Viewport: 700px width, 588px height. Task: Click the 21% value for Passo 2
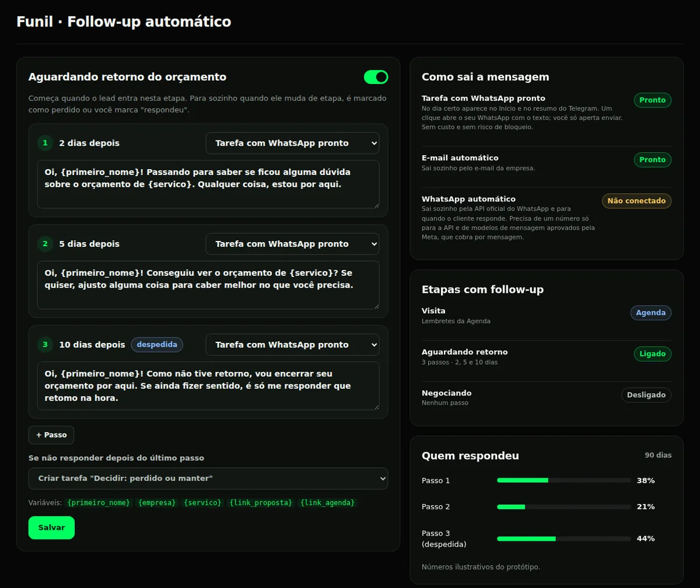pyautogui.click(x=646, y=507)
